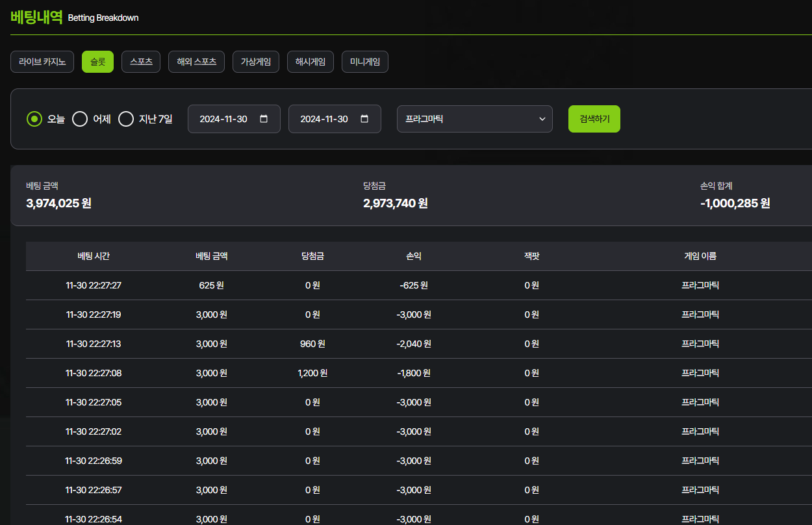Click the 손익 column header
This screenshot has width=812, height=525.
(414, 256)
